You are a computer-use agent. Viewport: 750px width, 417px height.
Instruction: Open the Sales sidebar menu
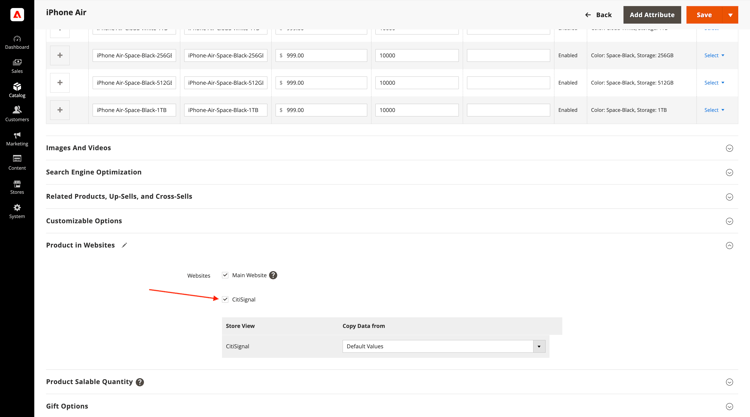point(17,66)
